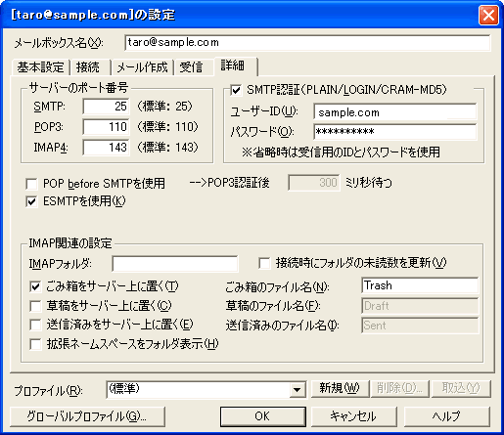Open help with the ヘルプ button

pos(446,416)
